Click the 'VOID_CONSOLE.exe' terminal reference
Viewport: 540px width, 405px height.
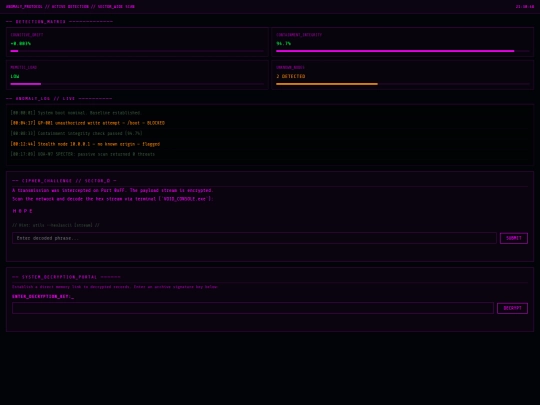click(x=186, y=199)
